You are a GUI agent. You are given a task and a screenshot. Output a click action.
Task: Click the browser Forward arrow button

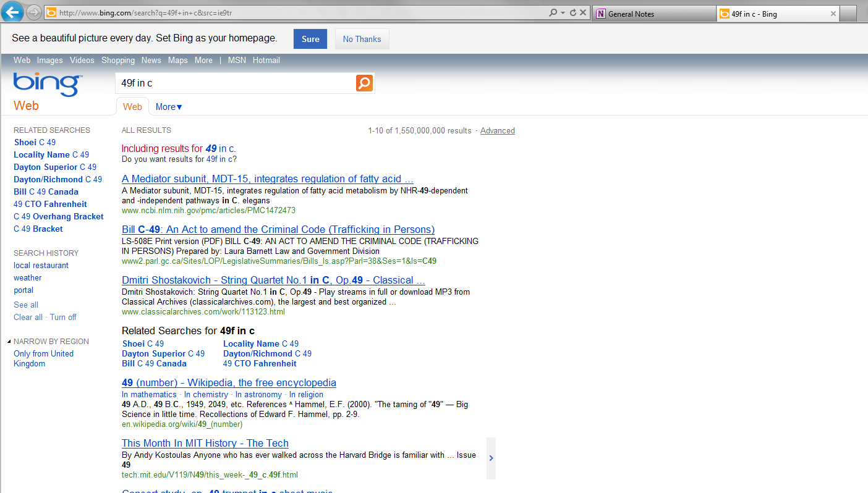click(34, 12)
